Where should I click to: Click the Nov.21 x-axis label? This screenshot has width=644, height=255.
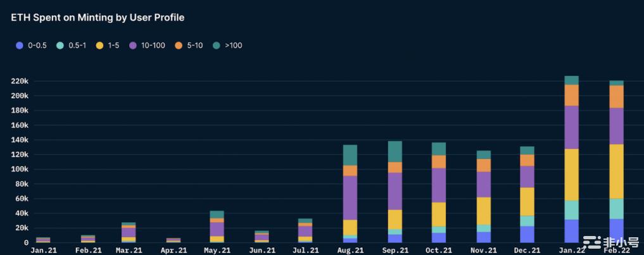pyautogui.click(x=483, y=250)
